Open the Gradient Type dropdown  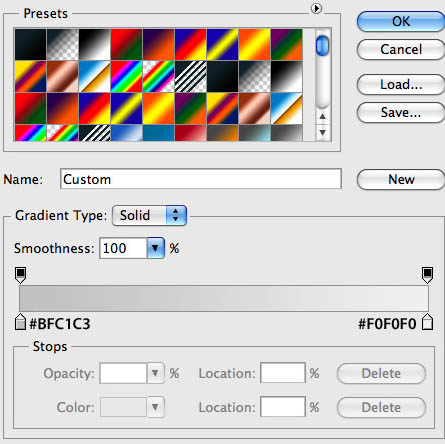click(x=149, y=215)
